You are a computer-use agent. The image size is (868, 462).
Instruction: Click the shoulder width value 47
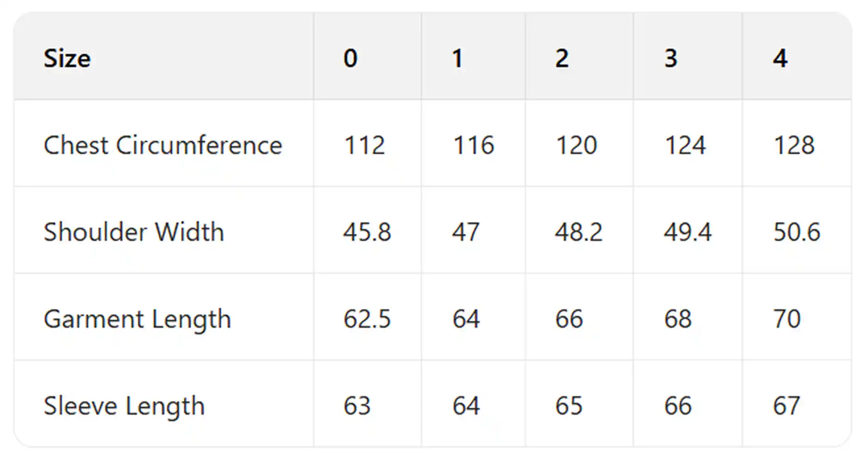coord(466,232)
